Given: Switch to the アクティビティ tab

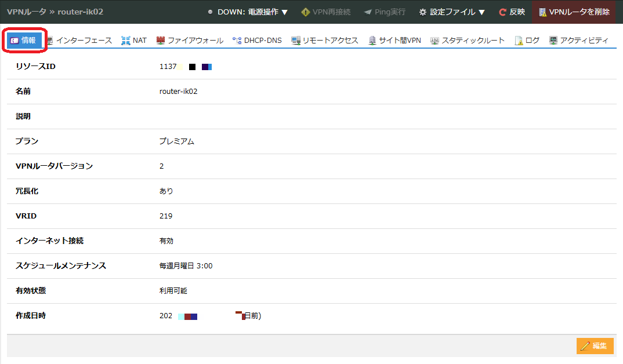Looking at the screenshot, I should pyautogui.click(x=578, y=40).
